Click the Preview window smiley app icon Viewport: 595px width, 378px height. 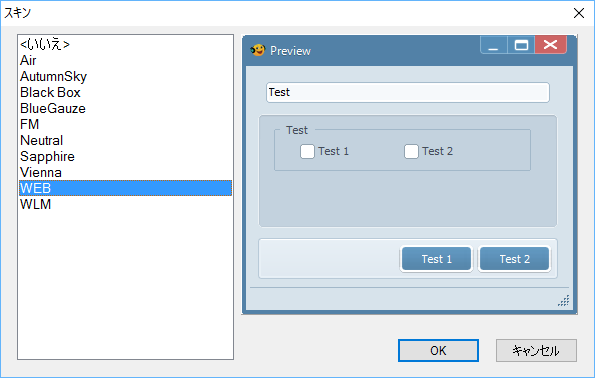click(x=258, y=50)
